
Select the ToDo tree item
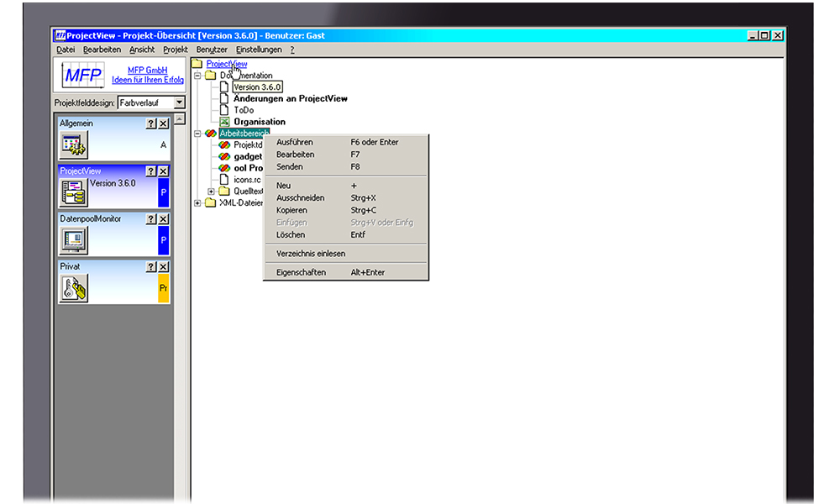(244, 110)
